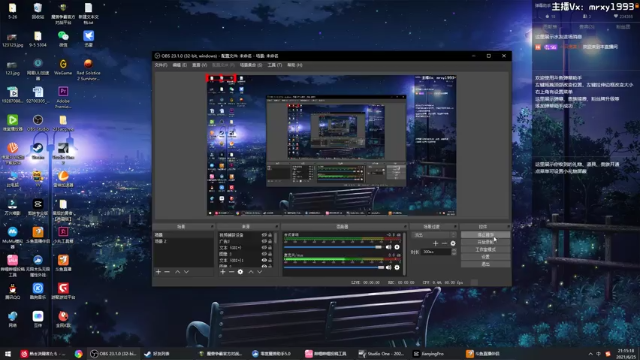This screenshot has width=640, height=360.
Task: Add a scene transition with plus icon
Action: pos(436,243)
